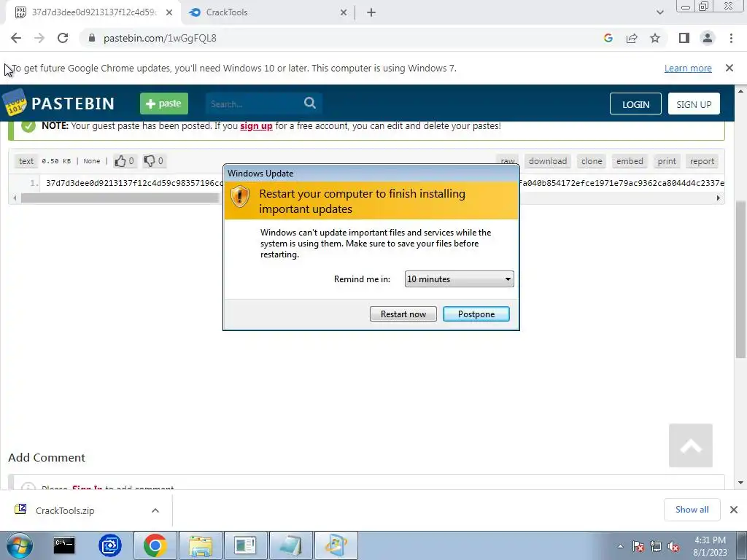
Task: Click the text syntax tag
Action: coord(26,161)
